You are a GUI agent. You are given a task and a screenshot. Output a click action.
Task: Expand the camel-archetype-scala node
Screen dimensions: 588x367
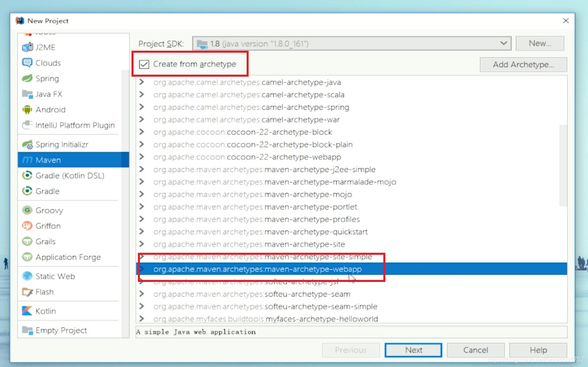coord(142,94)
